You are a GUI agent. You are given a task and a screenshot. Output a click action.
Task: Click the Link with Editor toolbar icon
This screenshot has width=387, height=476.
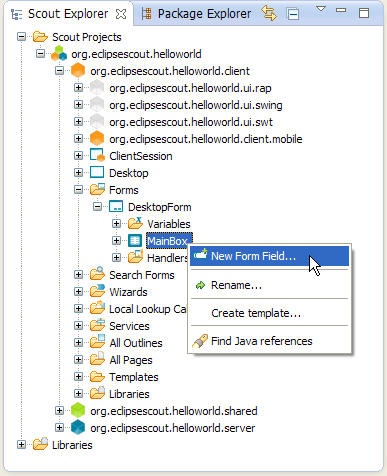pyautogui.click(x=269, y=13)
